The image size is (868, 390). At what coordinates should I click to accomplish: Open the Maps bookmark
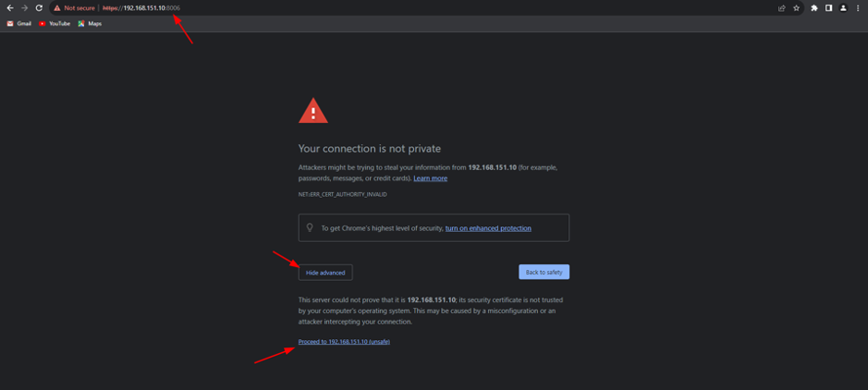pyautogui.click(x=90, y=24)
